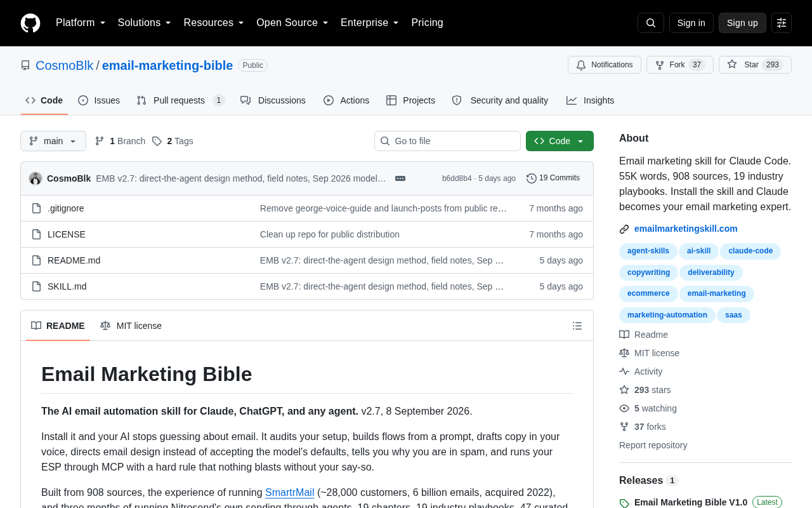The image size is (812, 508).
Task: Switch to the Issues tab
Action: coord(99,100)
